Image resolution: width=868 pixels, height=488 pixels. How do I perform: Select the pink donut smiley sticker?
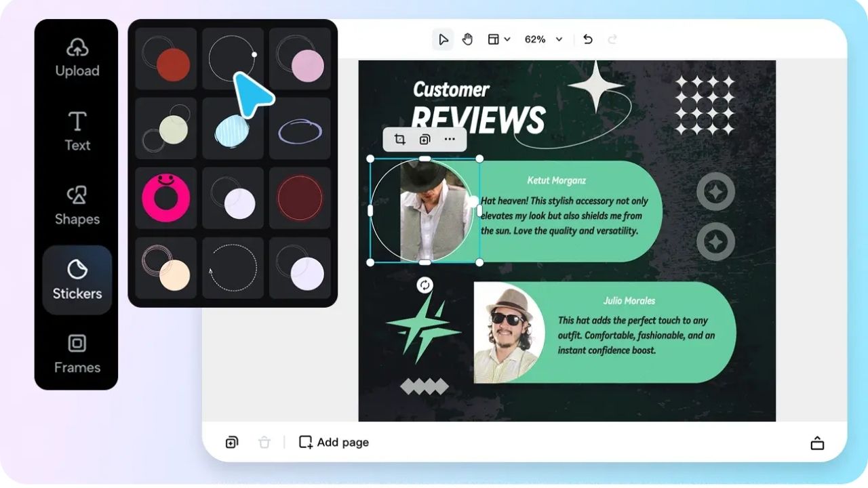click(165, 198)
